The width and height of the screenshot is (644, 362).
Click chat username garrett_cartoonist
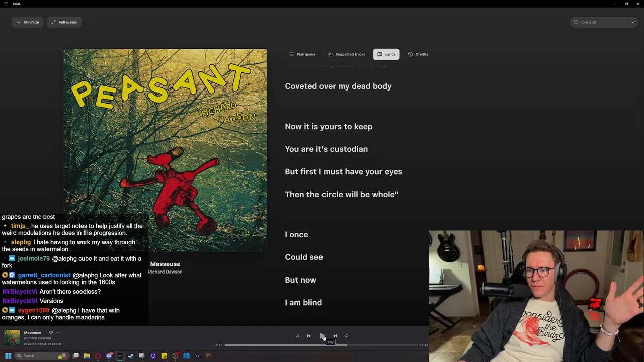(44, 275)
